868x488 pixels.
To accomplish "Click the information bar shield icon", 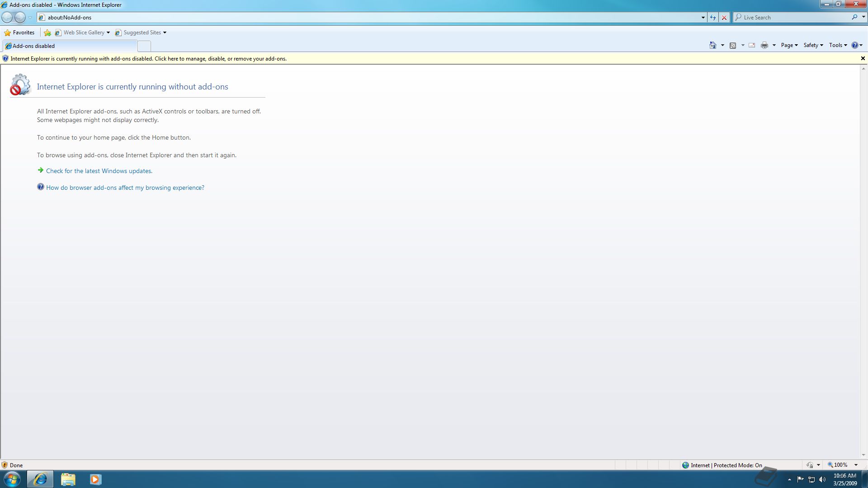I will click(5, 59).
